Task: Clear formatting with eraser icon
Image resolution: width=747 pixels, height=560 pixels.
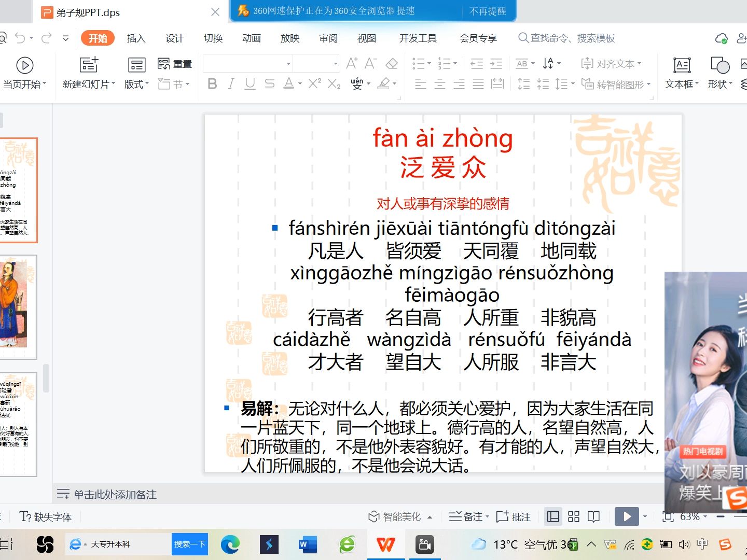Action: pos(392,63)
